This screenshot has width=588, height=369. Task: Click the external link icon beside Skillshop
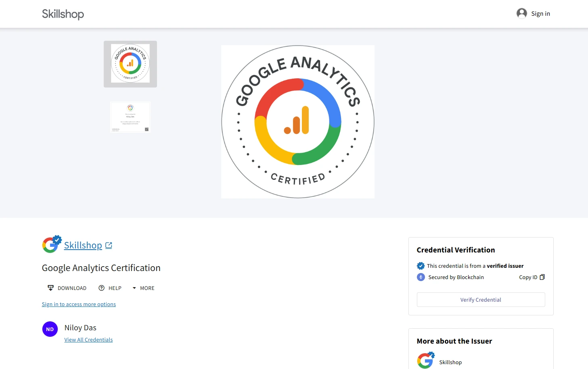point(109,245)
